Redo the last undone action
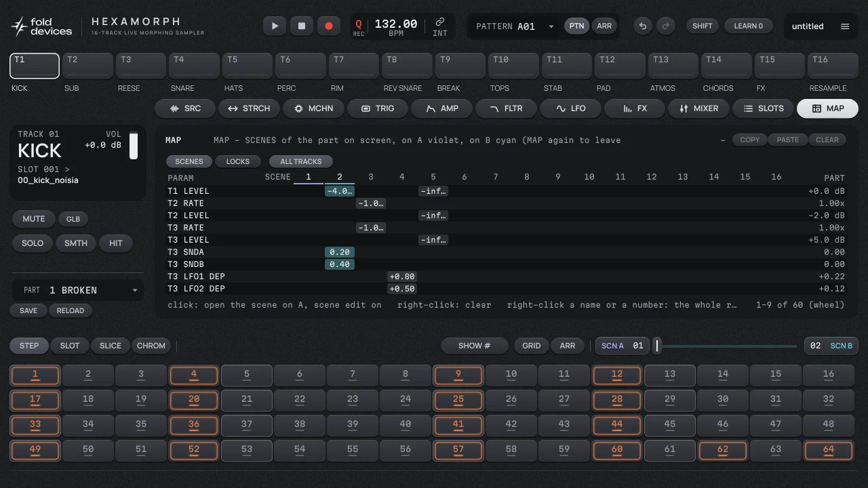Image resolution: width=868 pixels, height=488 pixels. coord(666,26)
